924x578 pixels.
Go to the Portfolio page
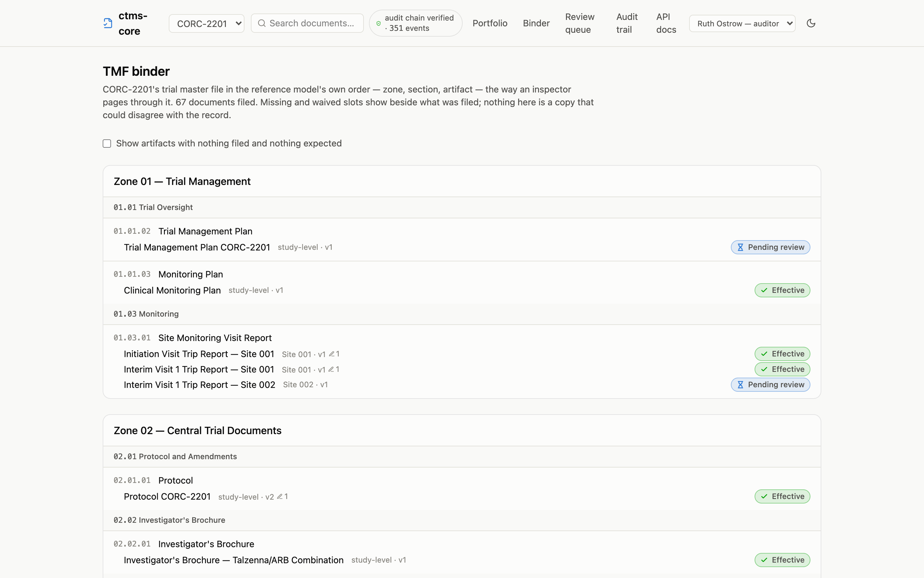point(490,23)
